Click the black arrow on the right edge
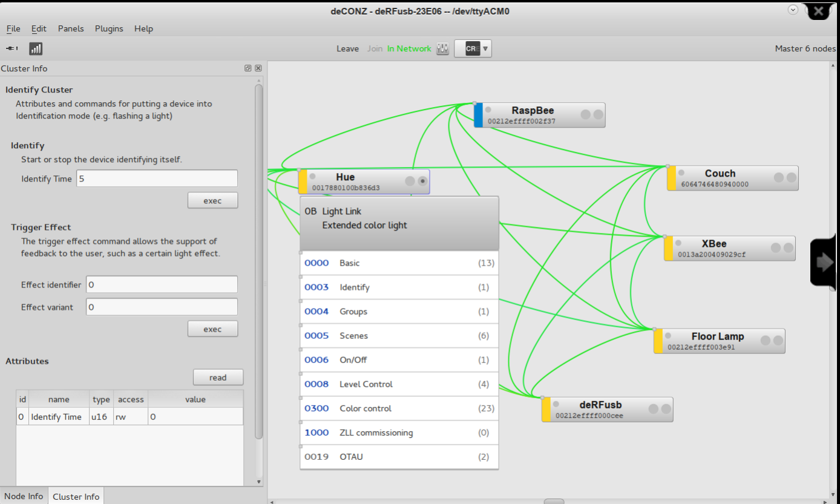Image resolution: width=840 pixels, height=504 pixels. pyautogui.click(x=825, y=262)
